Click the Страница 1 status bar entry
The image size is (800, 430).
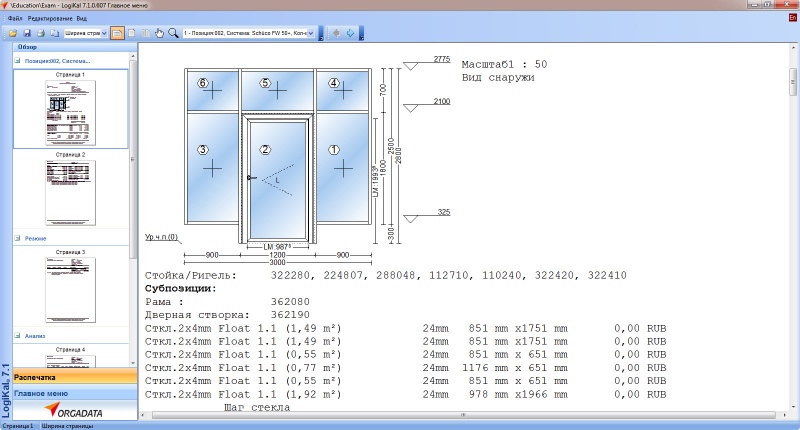(x=18, y=425)
